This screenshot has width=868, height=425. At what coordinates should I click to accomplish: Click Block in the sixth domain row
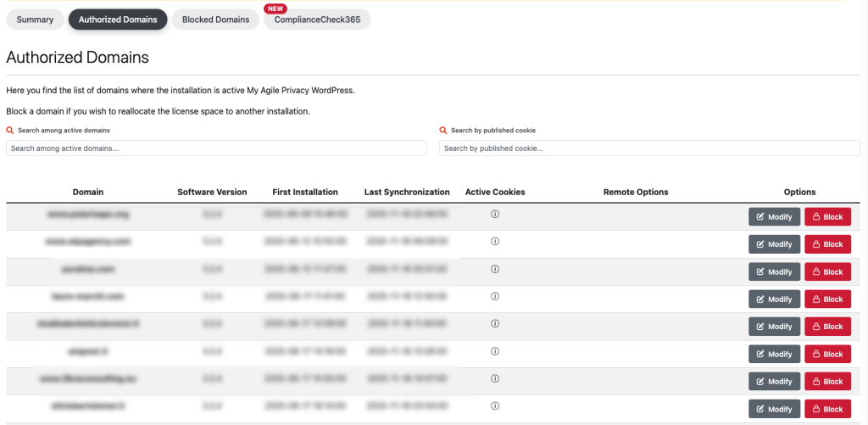click(x=827, y=354)
